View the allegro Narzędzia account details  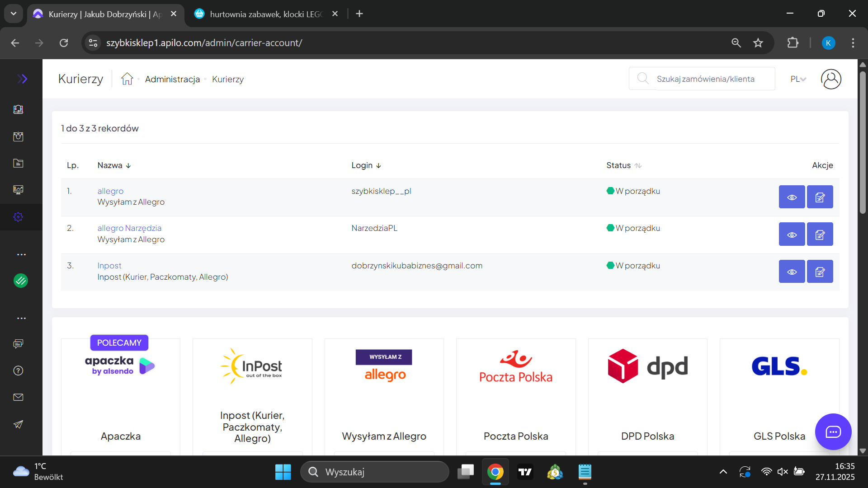pos(792,235)
